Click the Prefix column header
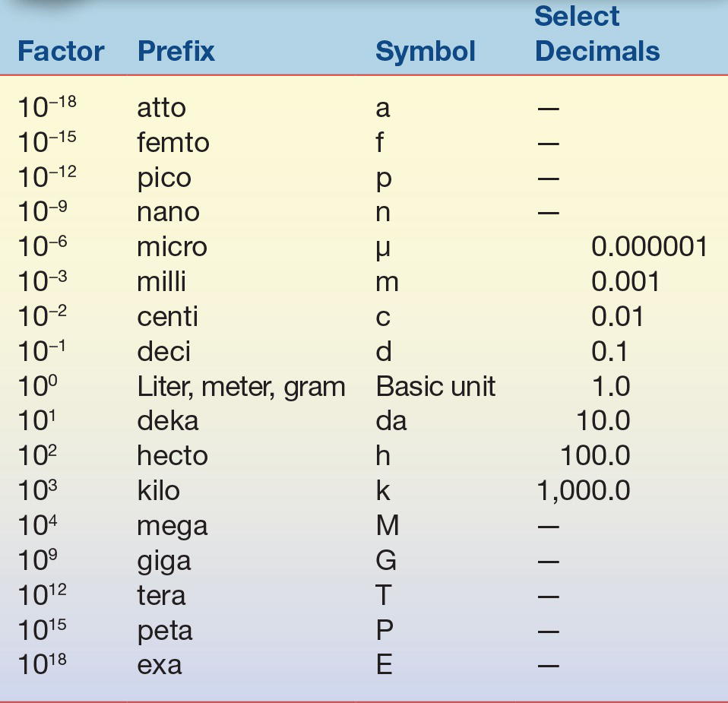Screen dimensions: 728x703 pyautogui.click(x=176, y=52)
